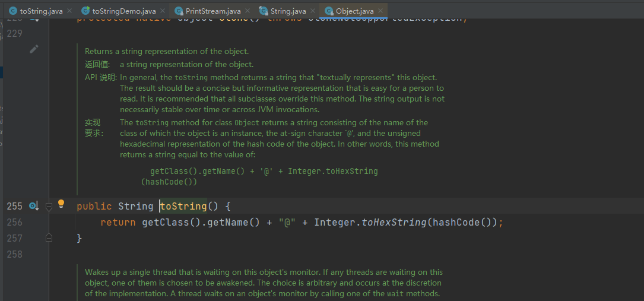This screenshot has width=644, height=301.
Task: Click the yellow intention lightbulb icon
Action: click(61, 205)
